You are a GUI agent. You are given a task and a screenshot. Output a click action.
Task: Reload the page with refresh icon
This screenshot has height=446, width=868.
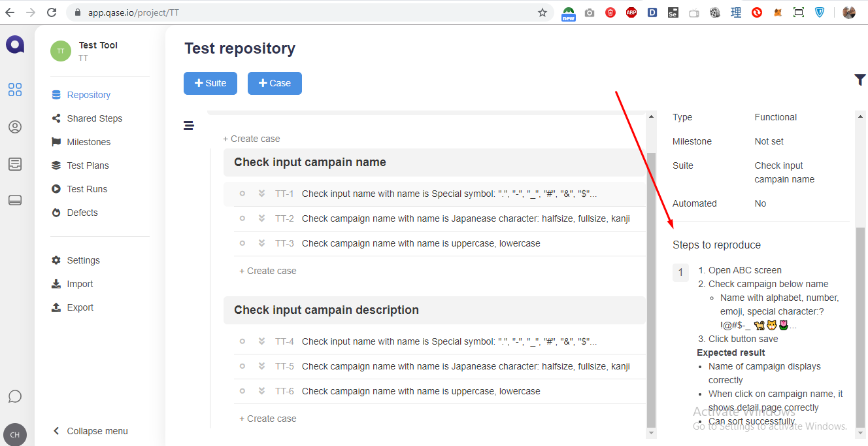tap(52, 12)
